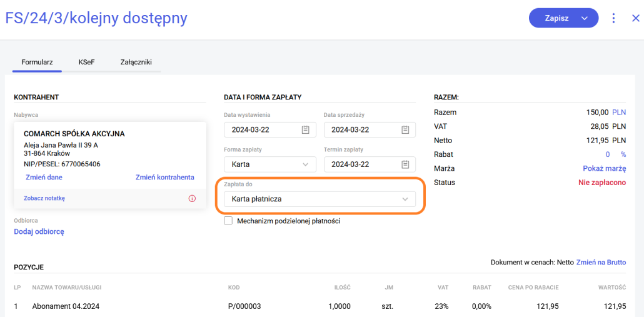Open the three-dot more options menu
The width and height of the screenshot is (644, 317).
[613, 18]
